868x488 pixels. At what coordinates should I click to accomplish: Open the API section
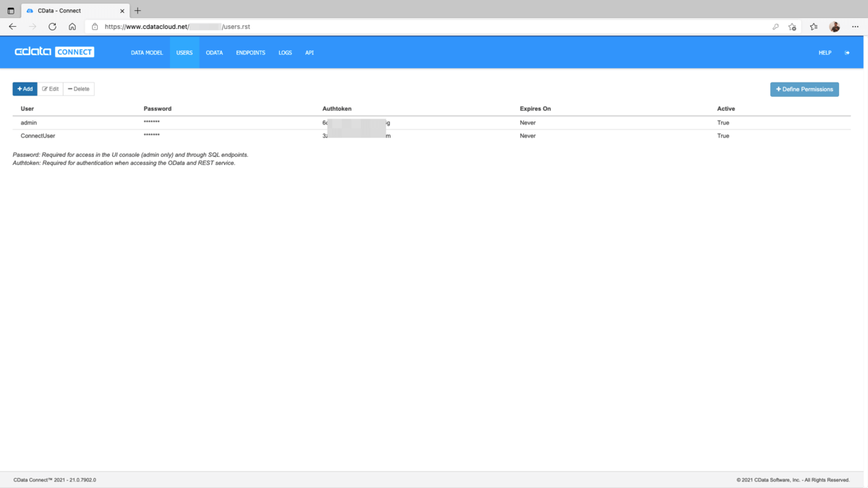pos(310,53)
